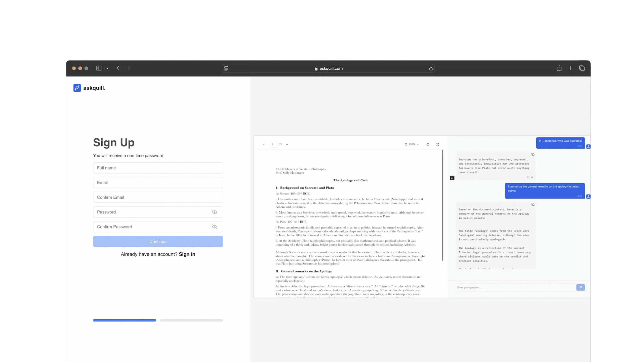Screen dimensions: 644x362
Task: Click the blue first step progress bar
Action: click(125, 320)
